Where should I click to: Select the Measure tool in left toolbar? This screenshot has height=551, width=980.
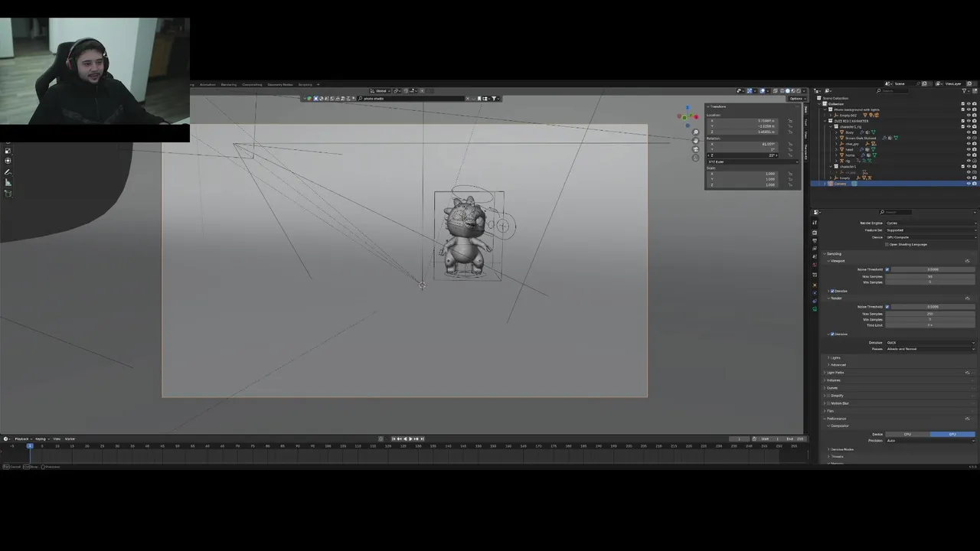pyautogui.click(x=8, y=183)
